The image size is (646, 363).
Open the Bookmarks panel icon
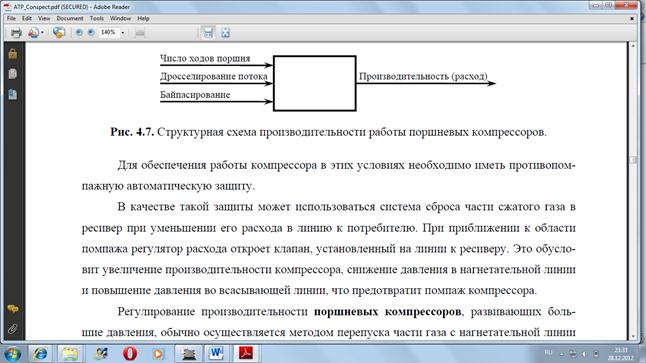(12, 94)
